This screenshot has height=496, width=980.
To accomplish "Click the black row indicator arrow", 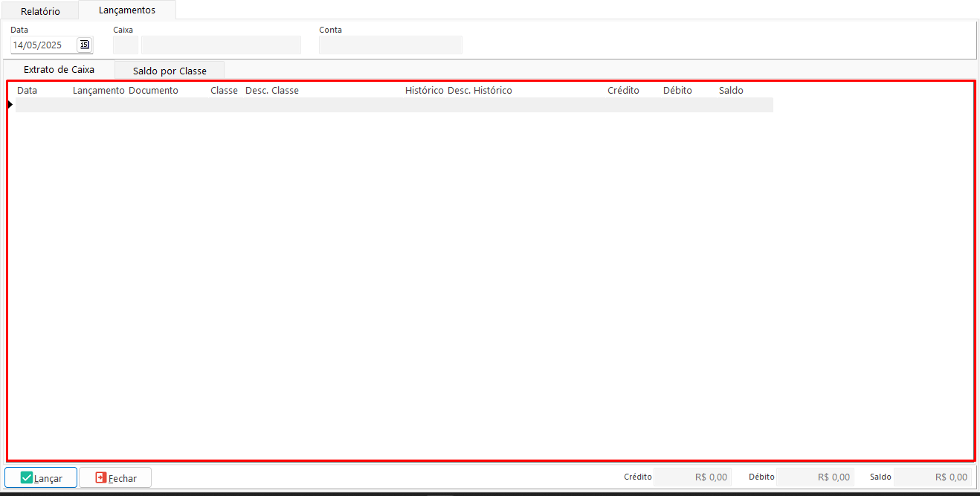I will pos(10,105).
